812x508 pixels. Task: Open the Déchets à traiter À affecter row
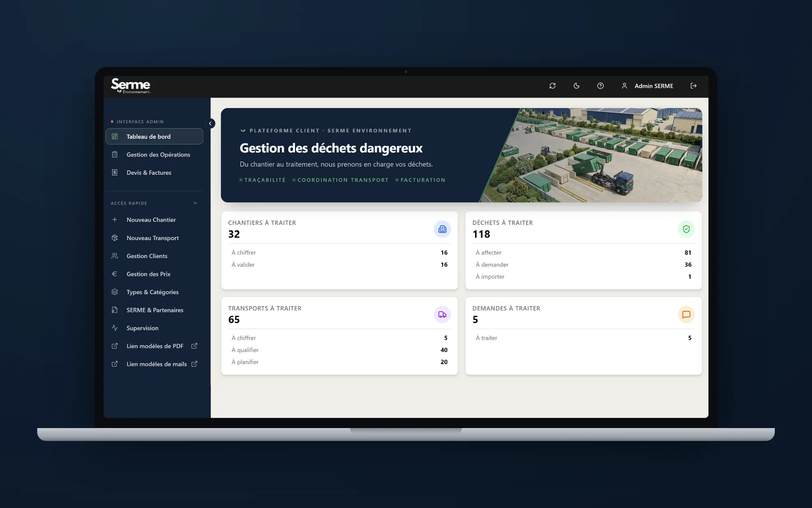tap(583, 252)
